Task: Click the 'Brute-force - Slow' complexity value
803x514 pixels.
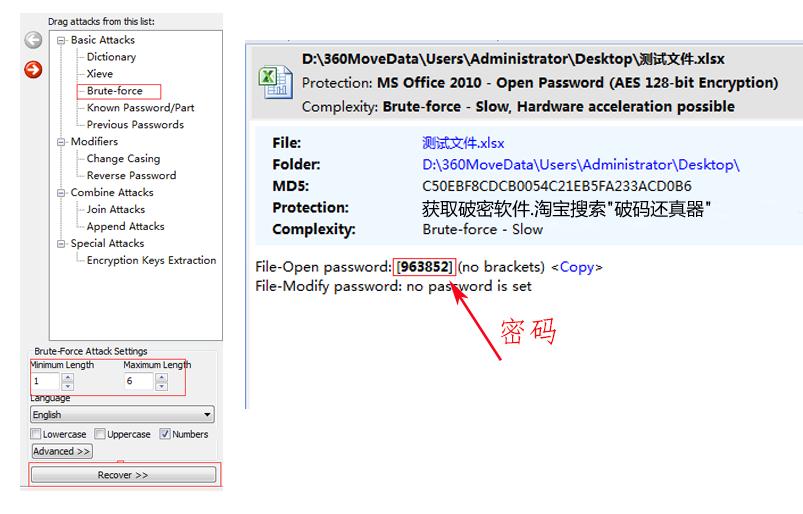Action: tap(482, 229)
